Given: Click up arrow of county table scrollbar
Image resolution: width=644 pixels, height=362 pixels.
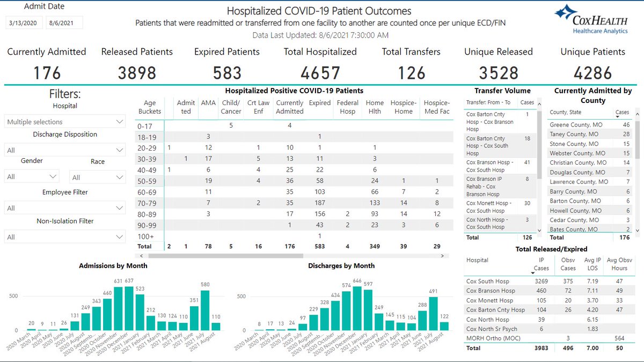Looking at the screenshot, I should (x=637, y=113).
